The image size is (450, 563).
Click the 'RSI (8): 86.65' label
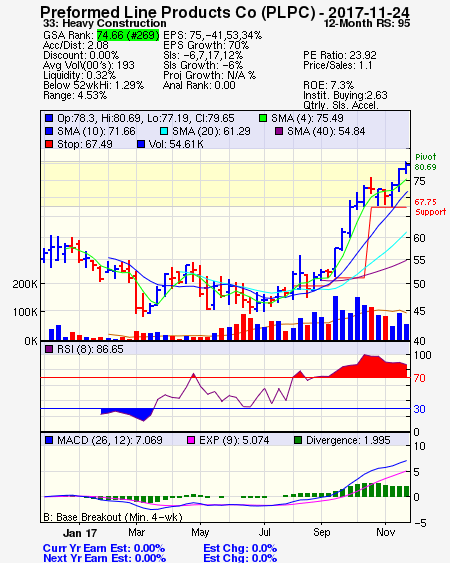90,349
